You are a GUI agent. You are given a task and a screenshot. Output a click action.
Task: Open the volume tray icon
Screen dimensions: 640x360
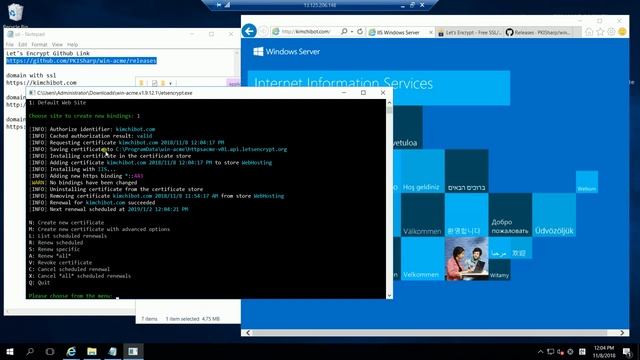(x=560, y=351)
